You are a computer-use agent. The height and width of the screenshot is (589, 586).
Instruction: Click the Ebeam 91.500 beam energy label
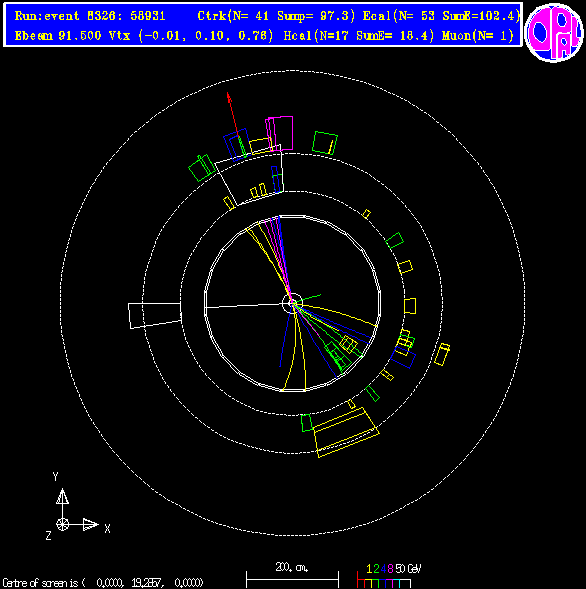58,36
